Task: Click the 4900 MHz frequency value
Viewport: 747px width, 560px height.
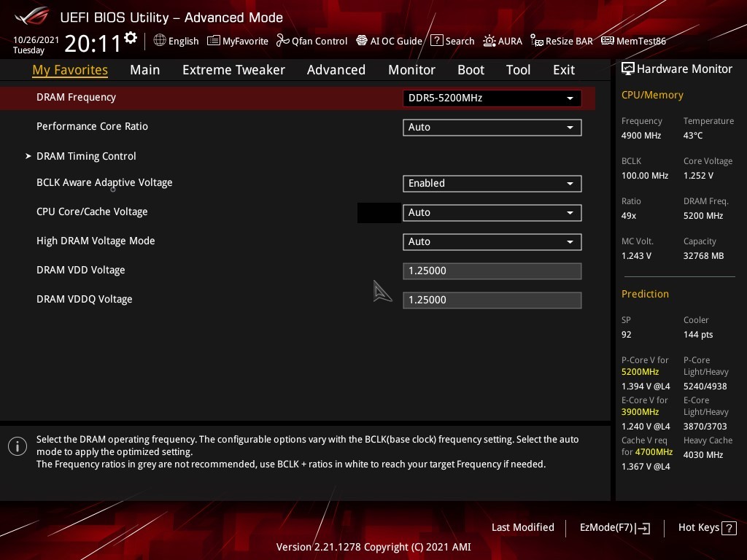Action: (x=641, y=135)
